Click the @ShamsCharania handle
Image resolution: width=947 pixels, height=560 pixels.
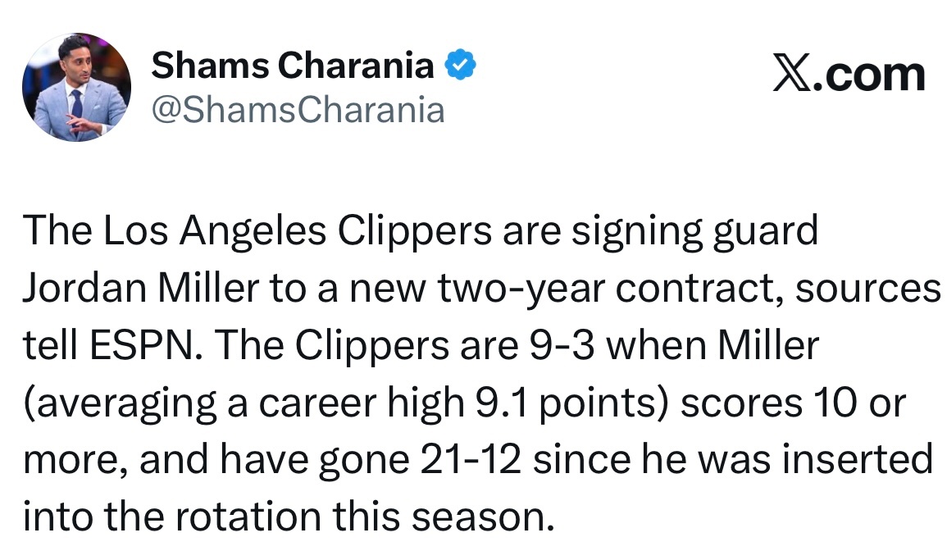(298, 110)
